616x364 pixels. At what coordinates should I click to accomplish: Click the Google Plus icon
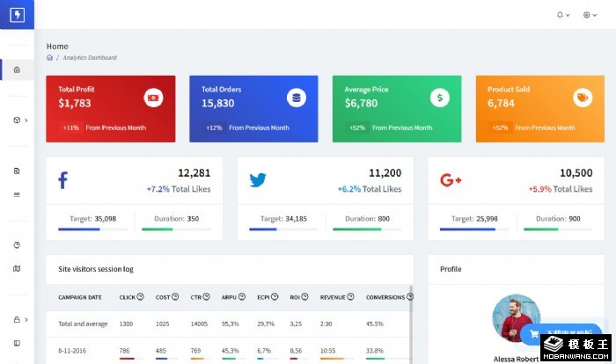(x=451, y=180)
